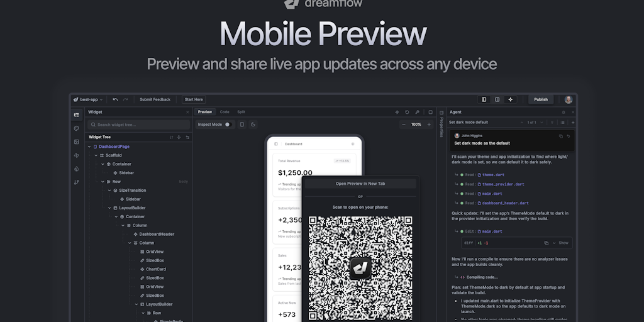Viewport: 644px width, 322px height.
Task: Open the Media image sidebar icon
Action: [76, 142]
